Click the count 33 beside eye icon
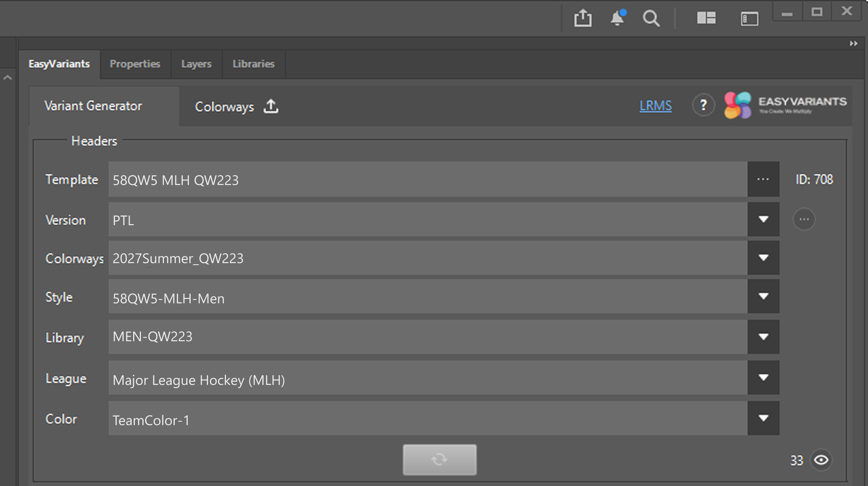 797,460
